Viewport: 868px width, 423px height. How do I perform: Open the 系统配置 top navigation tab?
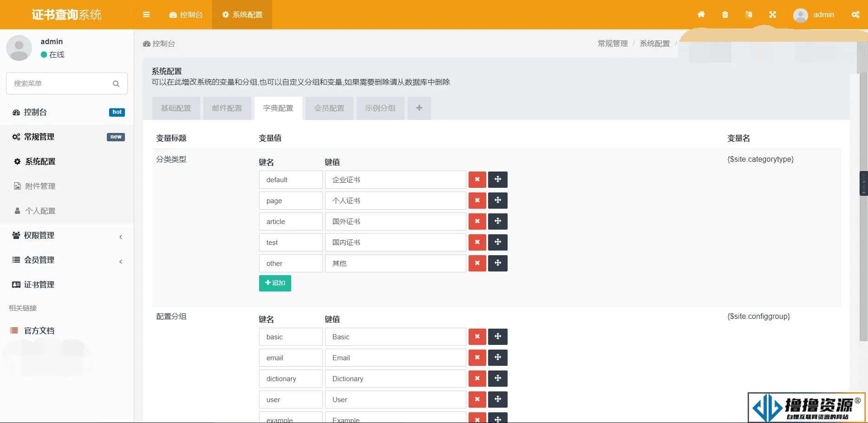tap(242, 15)
